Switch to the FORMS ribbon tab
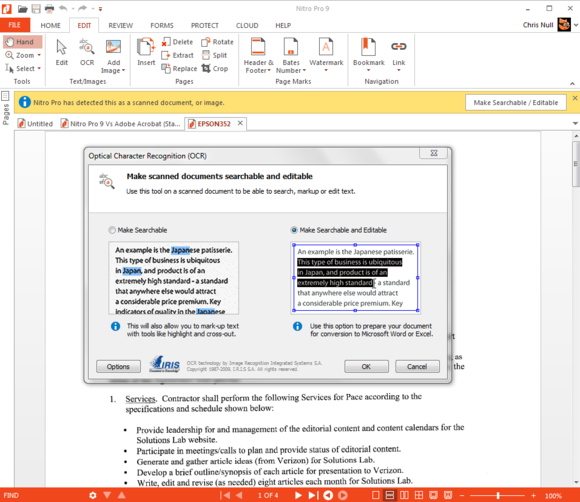This screenshot has width=580, height=502. (162, 26)
